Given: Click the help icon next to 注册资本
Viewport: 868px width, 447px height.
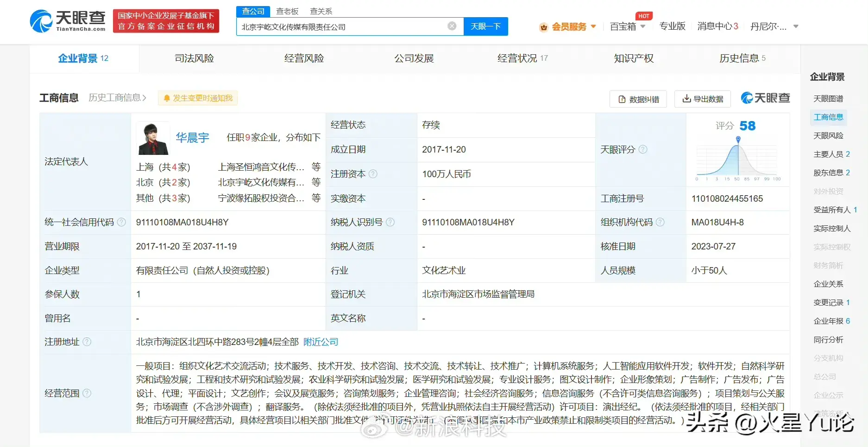Looking at the screenshot, I should [373, 174].
